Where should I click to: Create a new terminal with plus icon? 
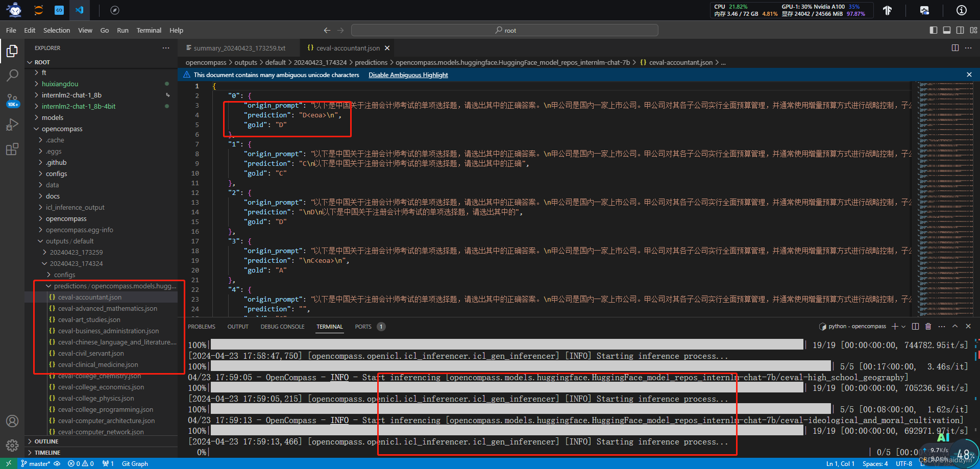point(895,326)
